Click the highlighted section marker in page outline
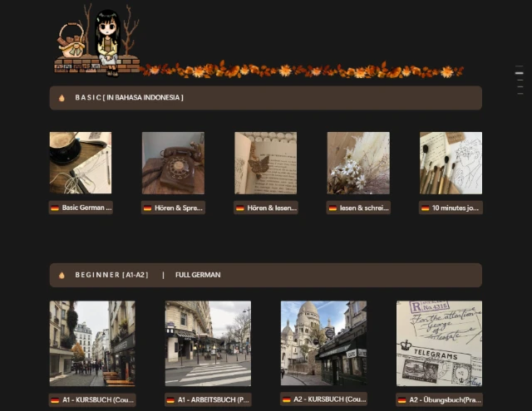Viewport: 532px width, 411px height. click(x=519, y=73)
